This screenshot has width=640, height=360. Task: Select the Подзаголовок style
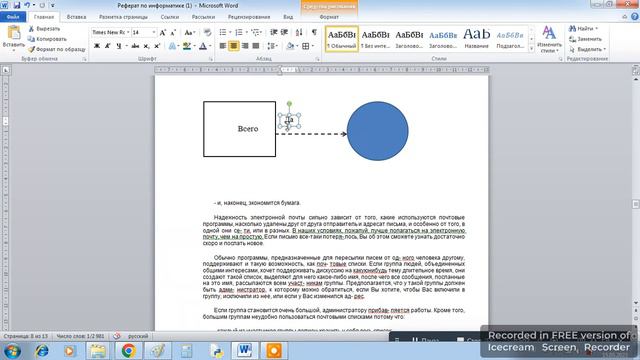[510, 39]
